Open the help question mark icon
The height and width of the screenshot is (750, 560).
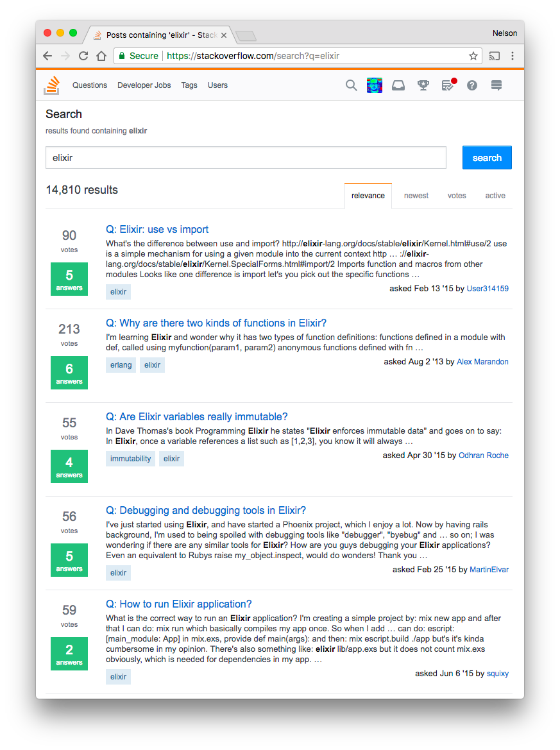pos(472,85)
